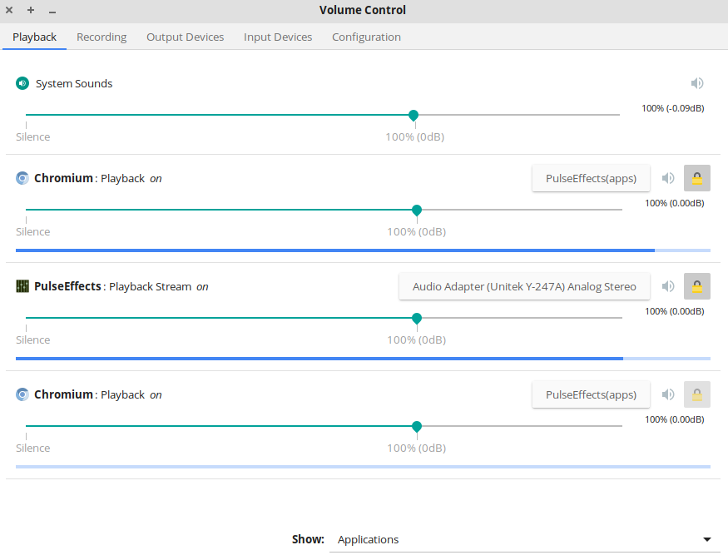Viewport: 728px width, 560px height.
Task: Switch to the Recording tab
Action: point(102,37)
